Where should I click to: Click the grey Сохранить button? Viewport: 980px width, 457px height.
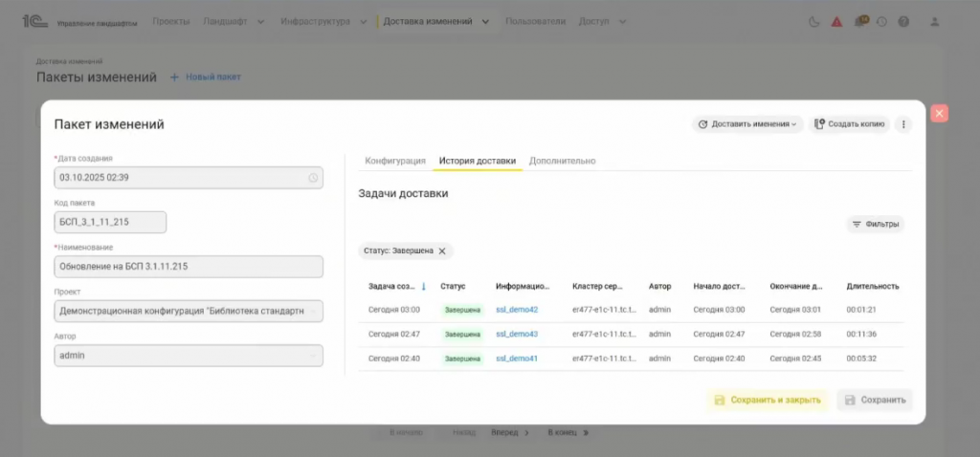pos(875,401)
